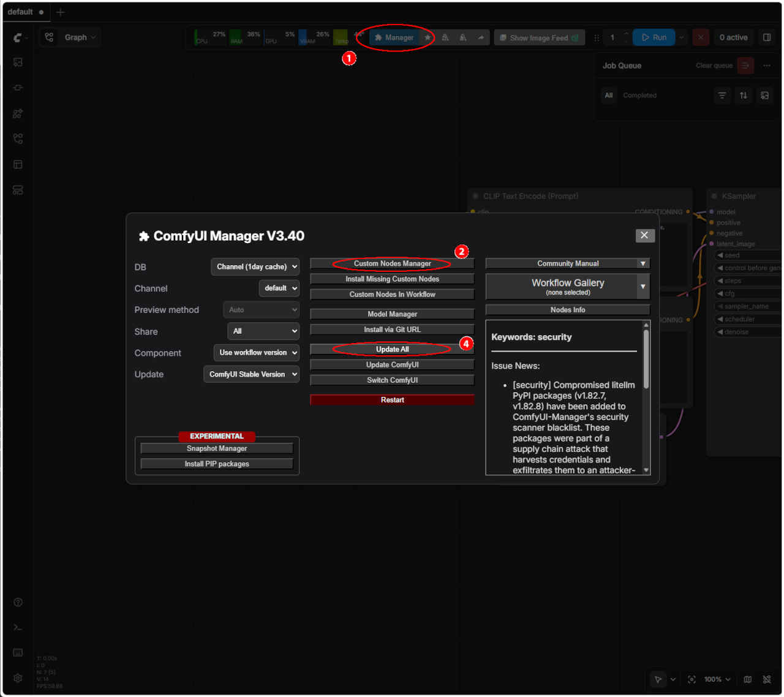The width and height of the screenshot is (784, 697).
Task: Open the Model Manager
Action: [392, 314]
